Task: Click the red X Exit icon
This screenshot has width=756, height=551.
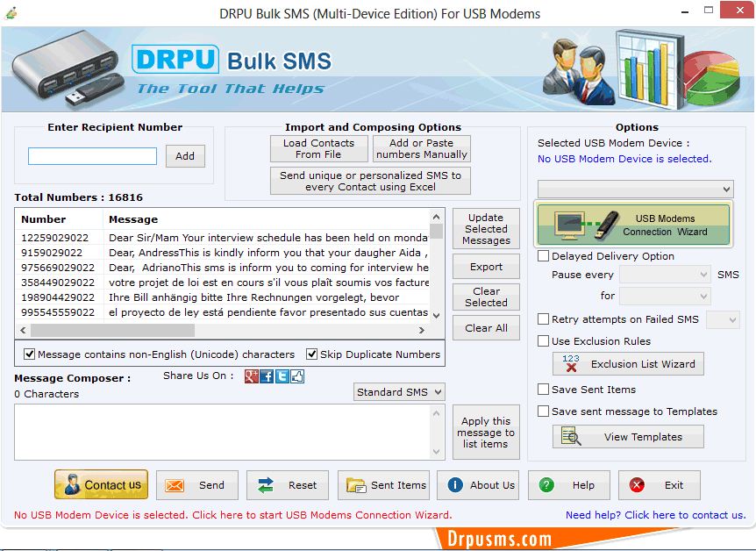Action: coord(637,485)
